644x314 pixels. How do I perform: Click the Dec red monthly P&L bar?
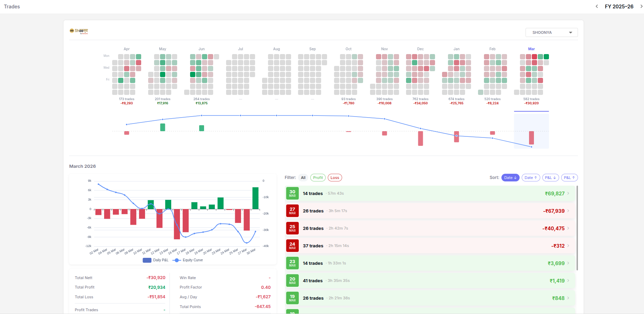click(420, 139)
